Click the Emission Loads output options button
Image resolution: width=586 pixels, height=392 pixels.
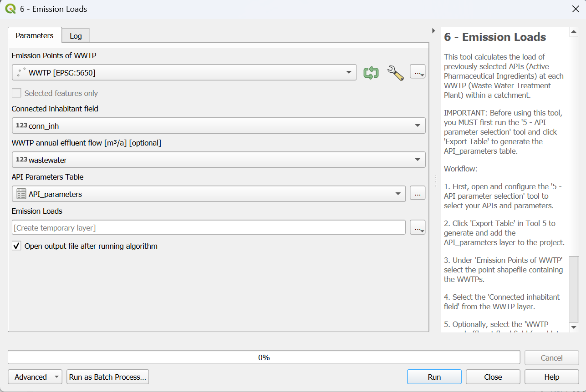coord(418,227)
